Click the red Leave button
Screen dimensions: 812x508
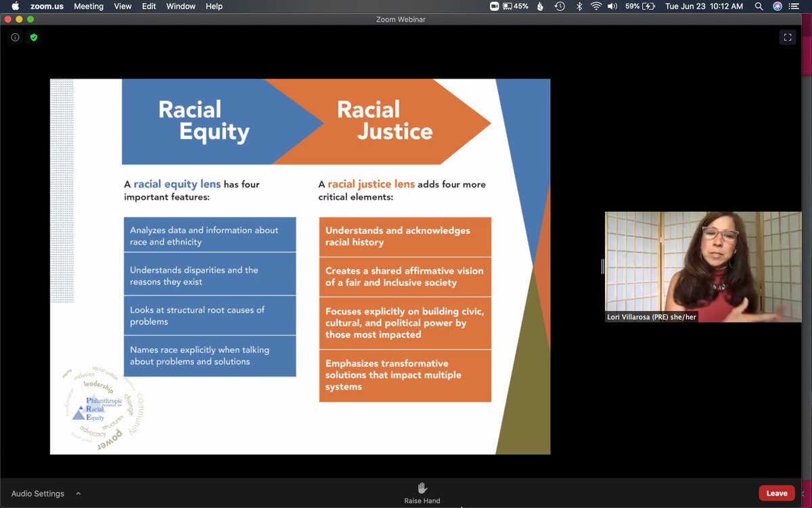pos(777,493)
